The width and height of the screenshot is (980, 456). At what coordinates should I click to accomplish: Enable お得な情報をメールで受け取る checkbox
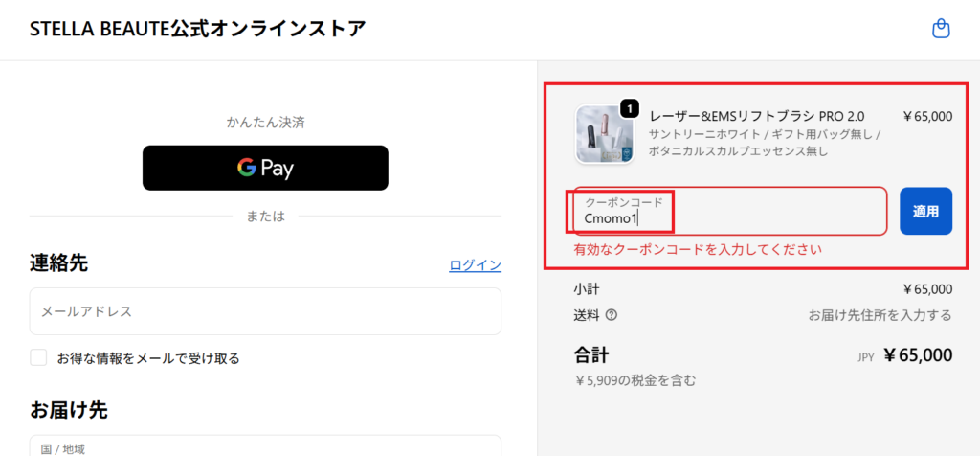pos(39,357)
